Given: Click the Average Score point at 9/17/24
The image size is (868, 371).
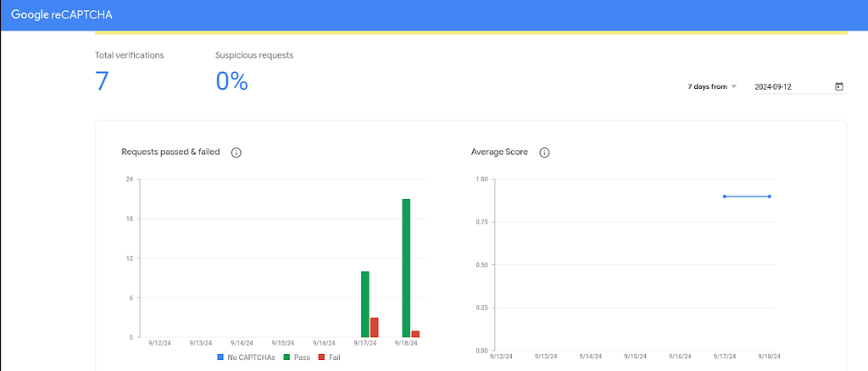Looking at the screenshot, I should 724,197.
